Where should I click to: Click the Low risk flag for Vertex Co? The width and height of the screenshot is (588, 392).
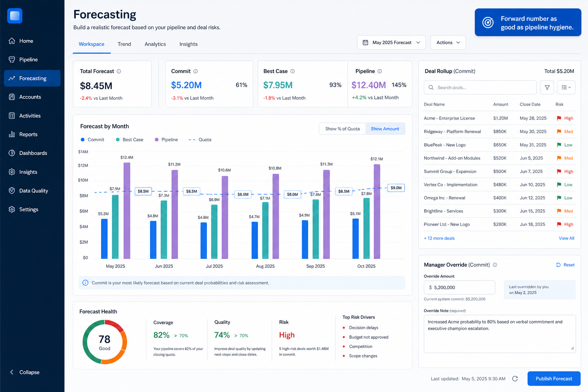tap(559, 185)
